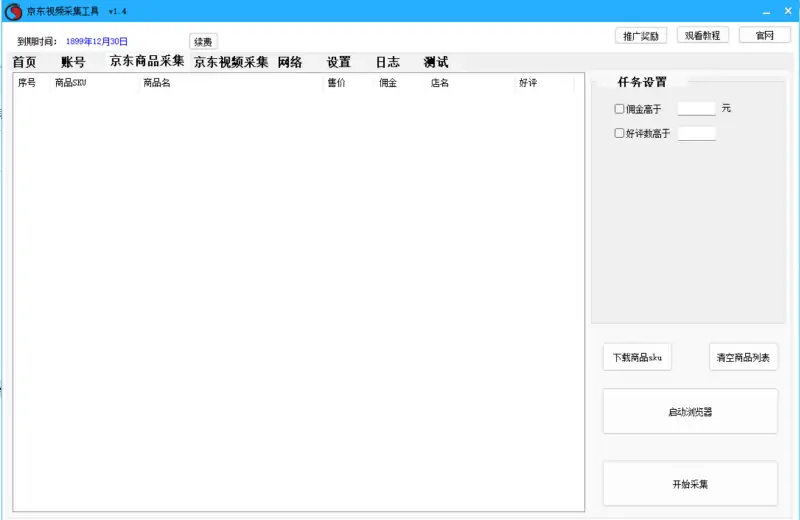Show the 日志 tab
800x520 pixels.
click(x=387, y=62)
